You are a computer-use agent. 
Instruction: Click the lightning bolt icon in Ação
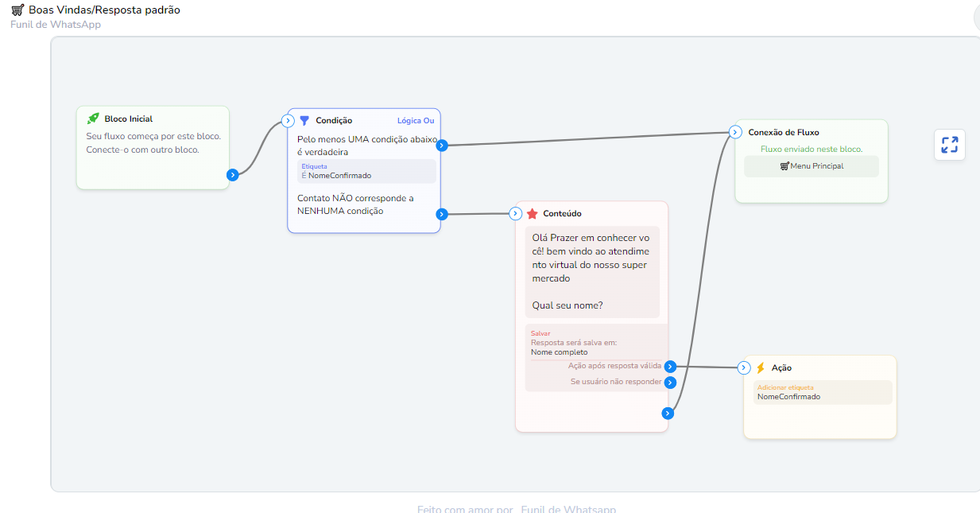[761, 368]
